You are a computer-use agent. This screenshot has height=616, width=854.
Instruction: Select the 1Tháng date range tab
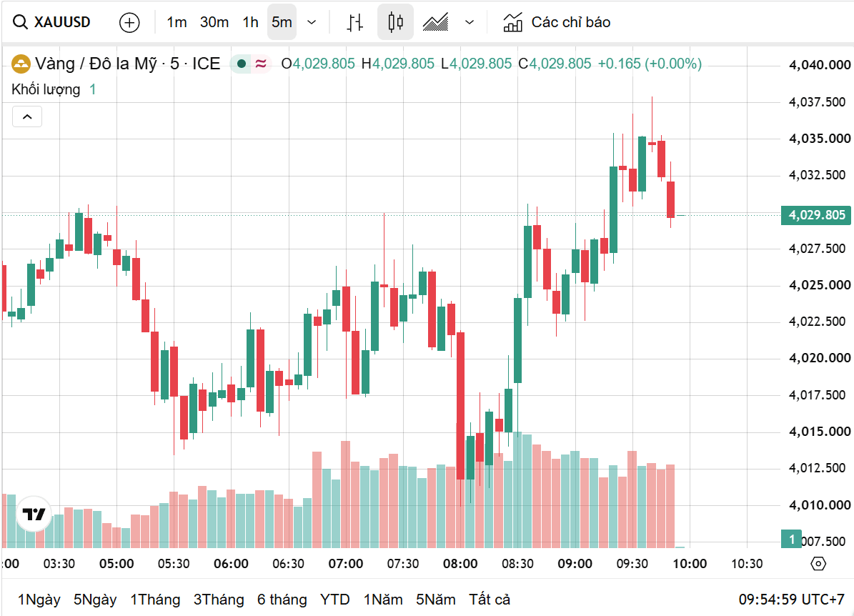155,600
